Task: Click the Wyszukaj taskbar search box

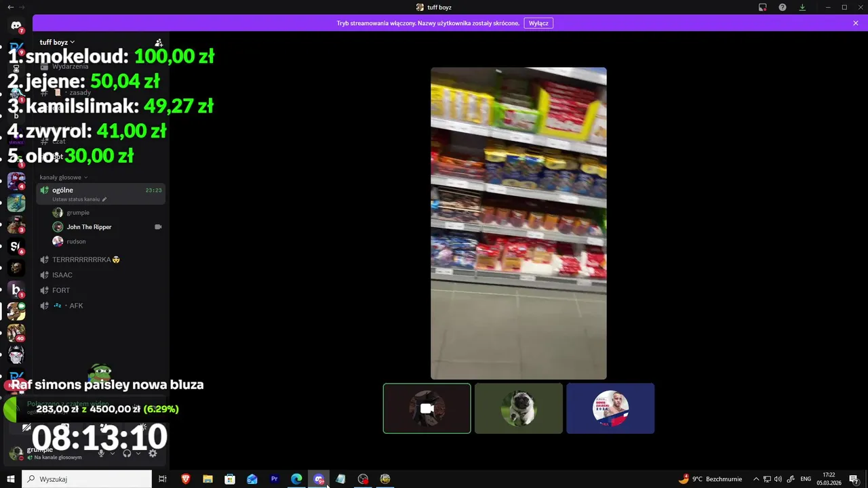Action: coord(87,479)
